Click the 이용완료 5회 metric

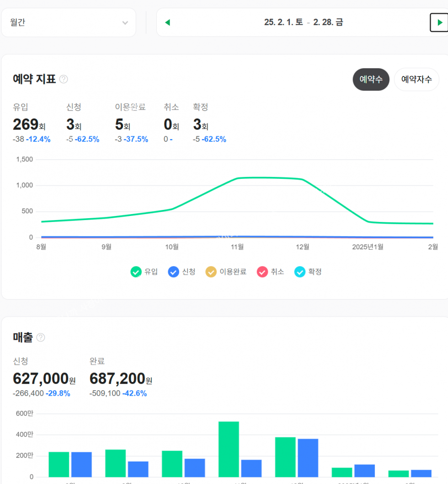(123, 124)
